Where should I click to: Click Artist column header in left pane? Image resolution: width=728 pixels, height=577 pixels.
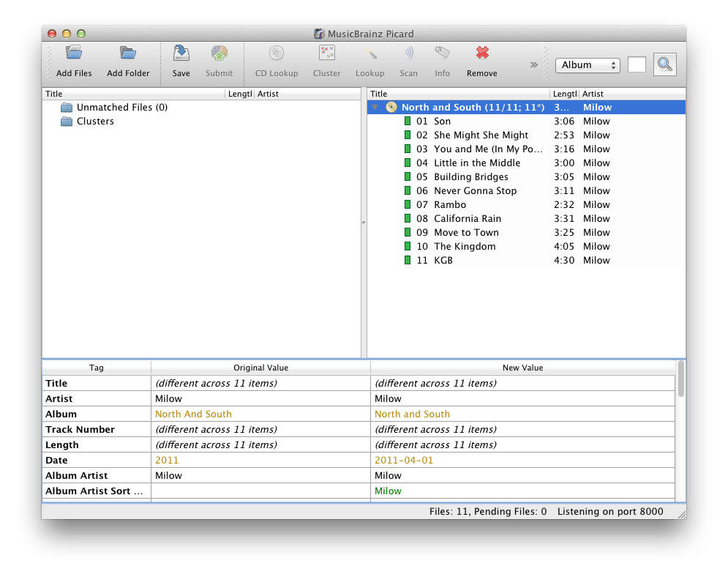307,94
